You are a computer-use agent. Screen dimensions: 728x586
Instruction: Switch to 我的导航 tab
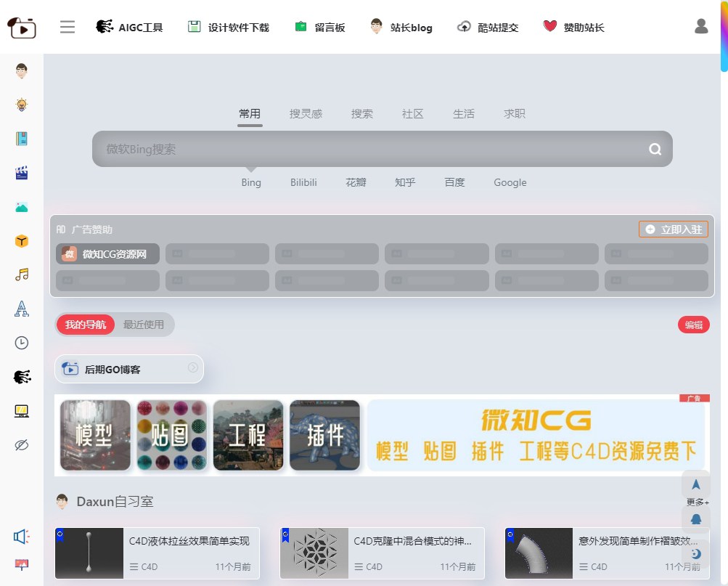(86, 325)
